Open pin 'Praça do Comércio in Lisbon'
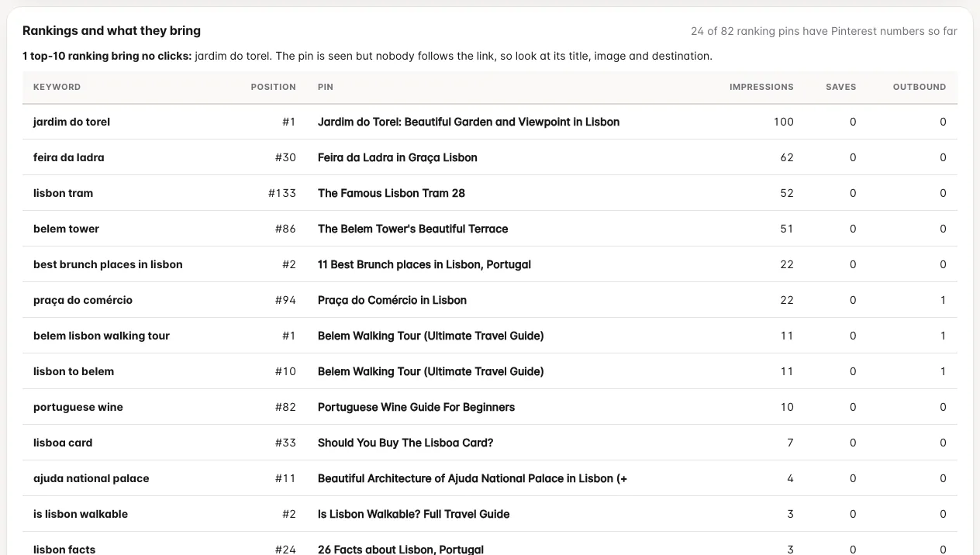The height and width of the screenshot is (555, 980). click(392, 300)
